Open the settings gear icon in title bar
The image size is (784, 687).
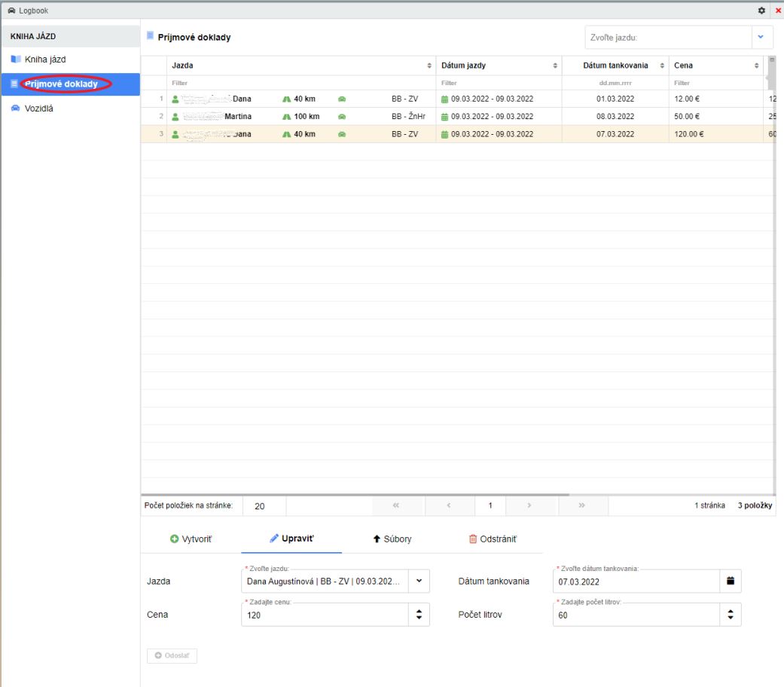click(761, 9)
